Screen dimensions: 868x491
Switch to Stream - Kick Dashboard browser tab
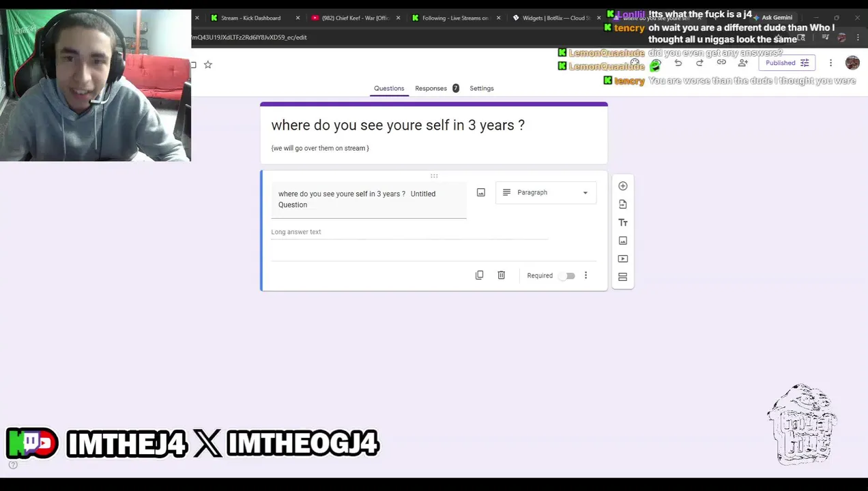coord(250,18)
